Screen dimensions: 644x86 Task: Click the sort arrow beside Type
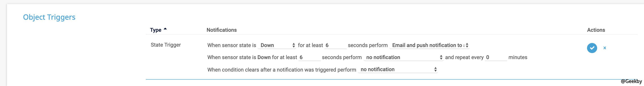(165, 29)
